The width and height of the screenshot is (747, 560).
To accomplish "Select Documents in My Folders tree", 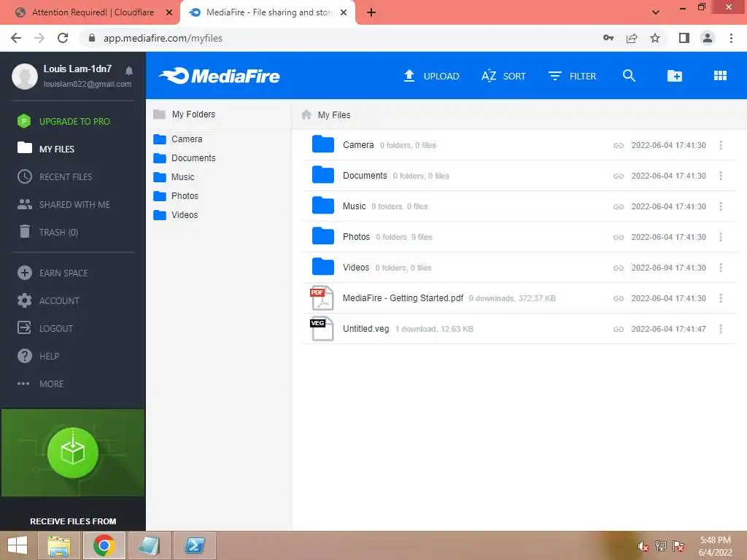I will [185, 158].
